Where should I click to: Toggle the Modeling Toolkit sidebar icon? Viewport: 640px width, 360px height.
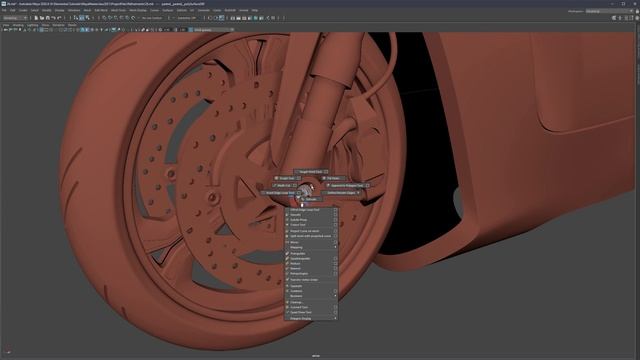tap(613, 18)
